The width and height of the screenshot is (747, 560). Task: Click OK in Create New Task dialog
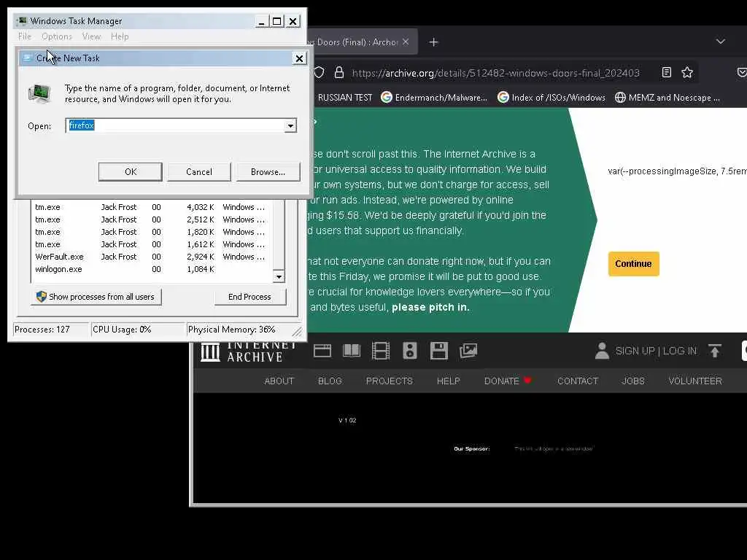click(131, 172)
